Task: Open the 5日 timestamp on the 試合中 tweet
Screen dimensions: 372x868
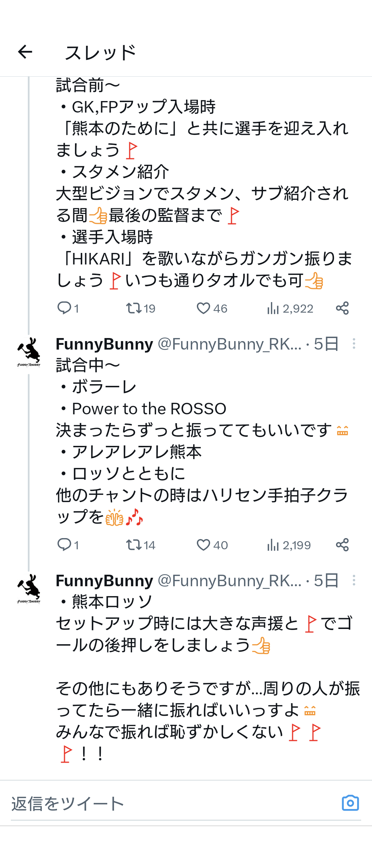Action: (x=326, y=344)
